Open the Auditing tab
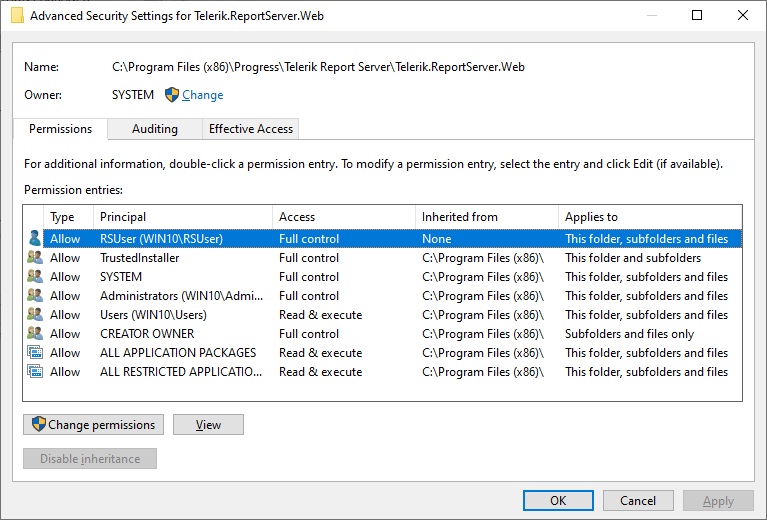 coord(155,129)
